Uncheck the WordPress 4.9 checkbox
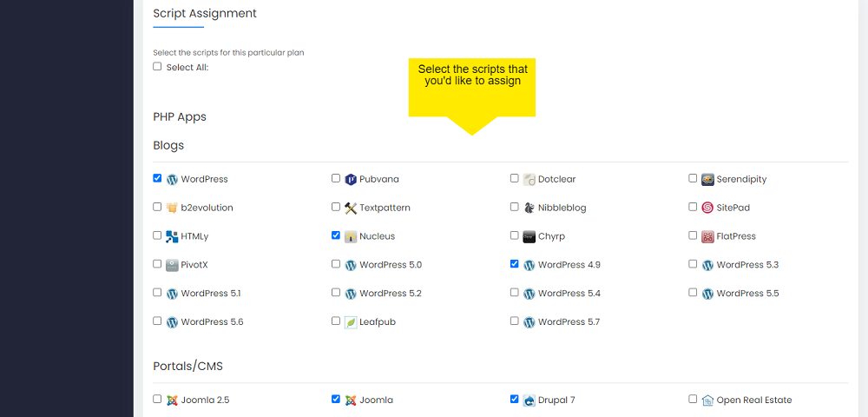868x417 pixels. point(514,263)
